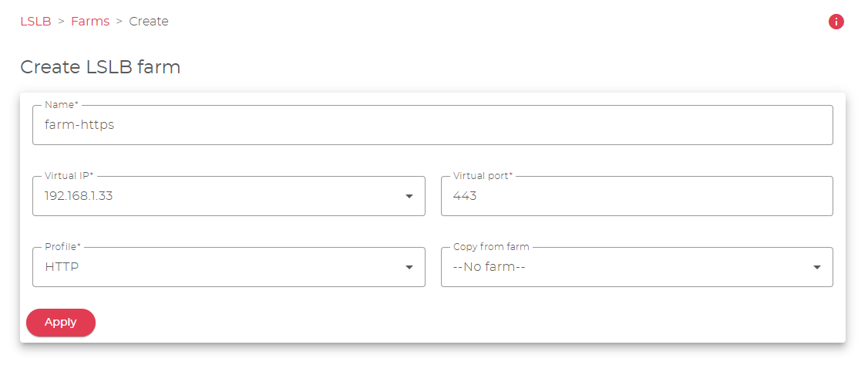
Task: Click the 192.168.1.33 Virtual IP value
Action: point(79,196)
